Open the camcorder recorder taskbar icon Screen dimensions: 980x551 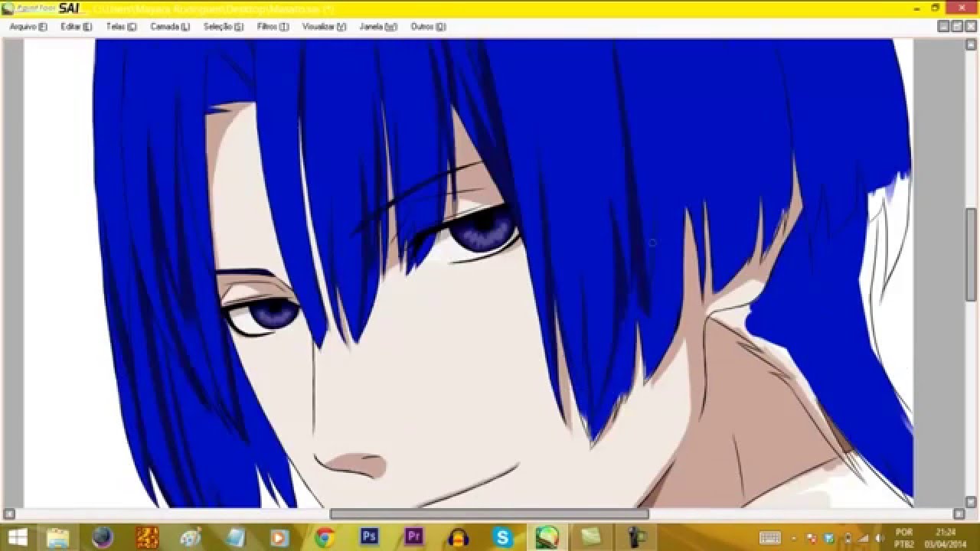click(x=635, y=537)
